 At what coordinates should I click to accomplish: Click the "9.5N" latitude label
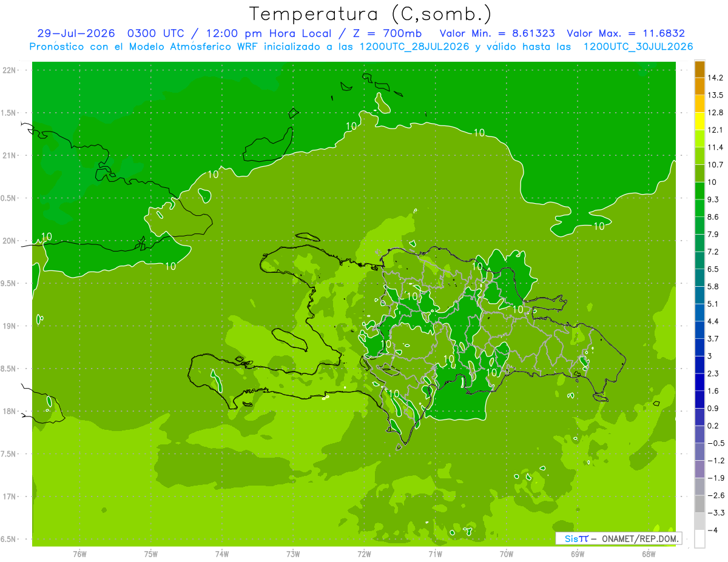point(10,284)
